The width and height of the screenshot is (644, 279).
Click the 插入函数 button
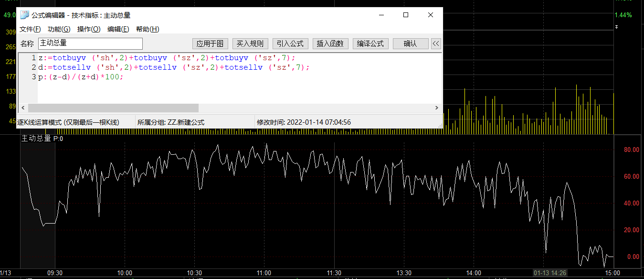tap(330, 43)
